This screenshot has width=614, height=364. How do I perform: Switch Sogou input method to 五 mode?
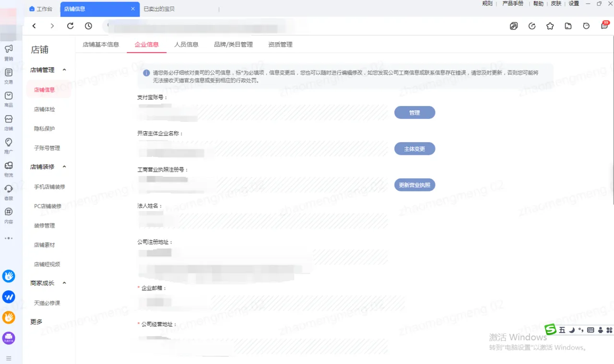pyautogui.click(x=561, y=330)
